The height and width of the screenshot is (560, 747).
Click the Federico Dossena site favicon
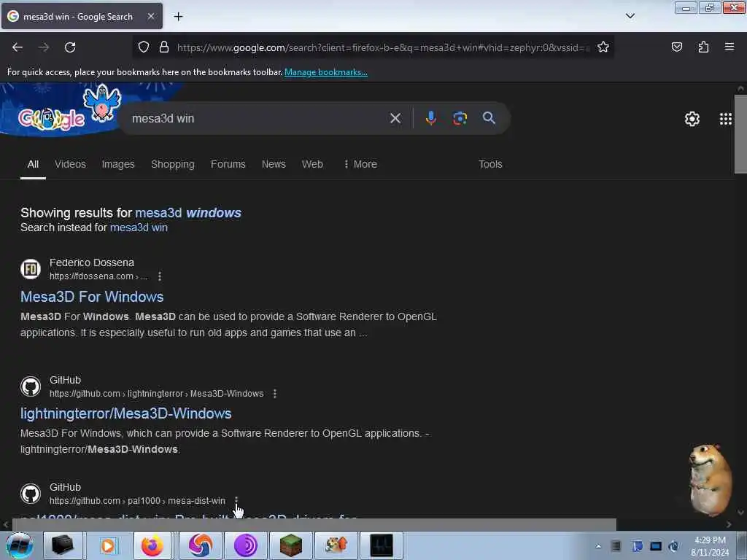(x=31, y=269)
